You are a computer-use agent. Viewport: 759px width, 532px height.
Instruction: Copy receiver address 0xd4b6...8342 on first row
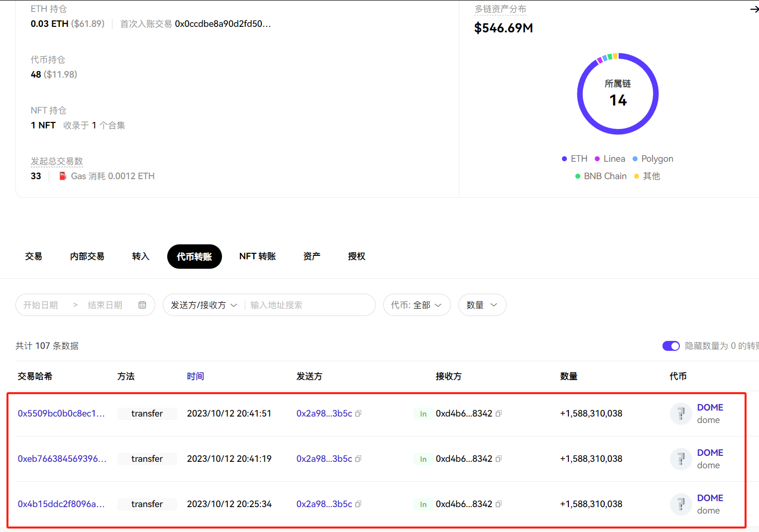(499, 414)
